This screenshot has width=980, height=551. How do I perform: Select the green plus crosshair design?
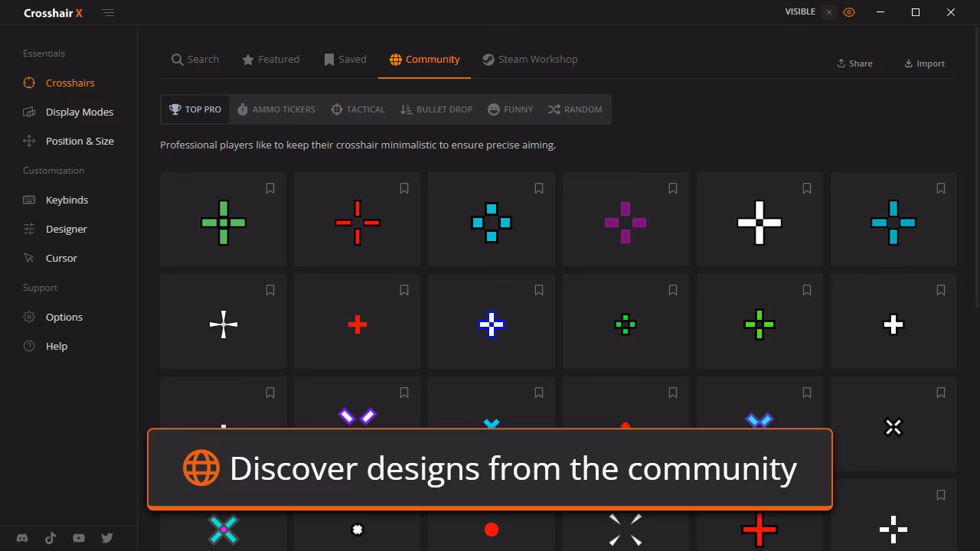pos(224,223)
